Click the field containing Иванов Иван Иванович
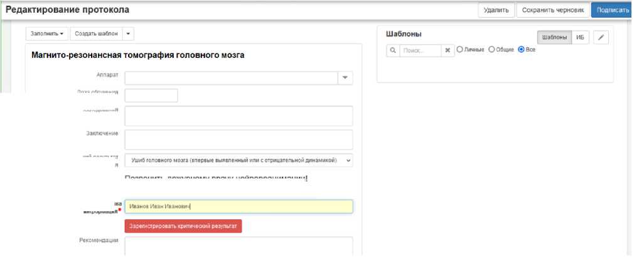The width and height of the screenshot is (644, 259). 239,206
